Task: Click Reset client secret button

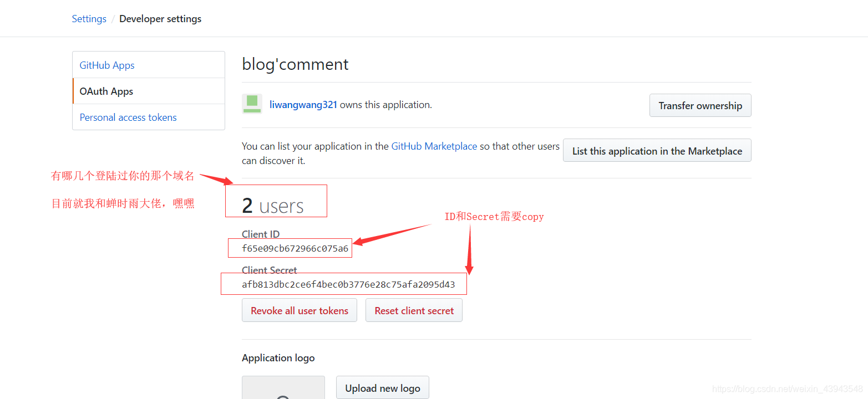Action: 414,310
